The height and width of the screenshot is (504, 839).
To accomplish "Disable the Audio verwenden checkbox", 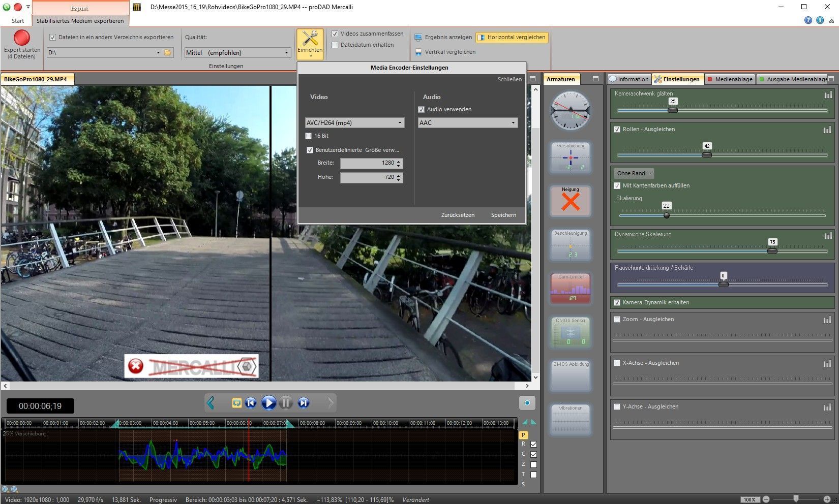I will pos(421,109).
